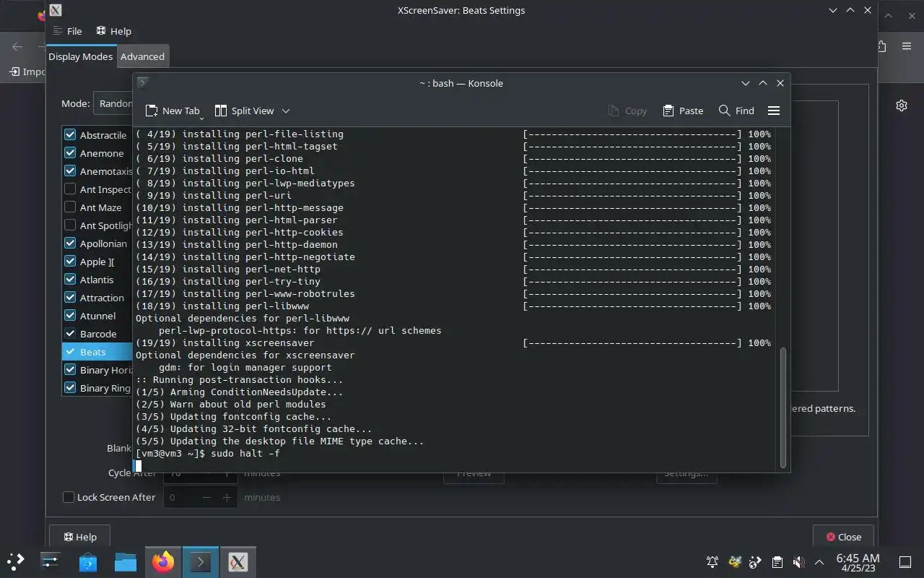Image resolution: width=924 pixels, height=578 pixels.
Task: Click the bee tray icon
Action: click(x=735, y=561)
